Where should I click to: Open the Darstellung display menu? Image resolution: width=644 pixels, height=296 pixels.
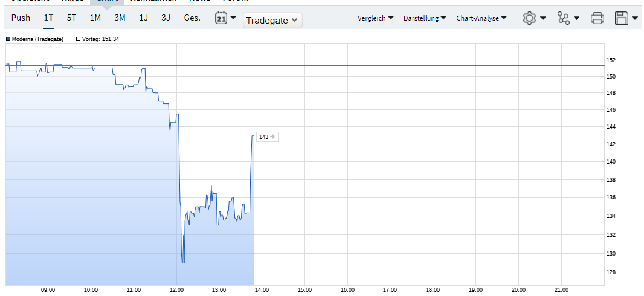coord(425,18)
